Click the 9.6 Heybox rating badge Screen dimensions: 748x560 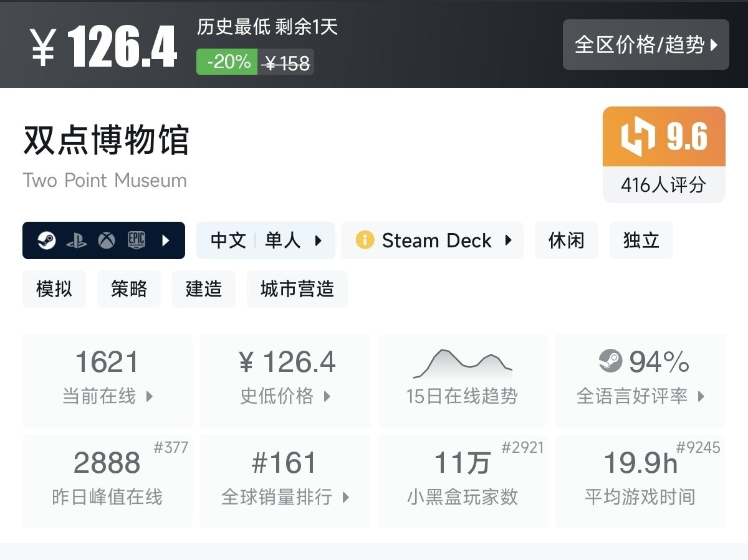pos(664,136)
